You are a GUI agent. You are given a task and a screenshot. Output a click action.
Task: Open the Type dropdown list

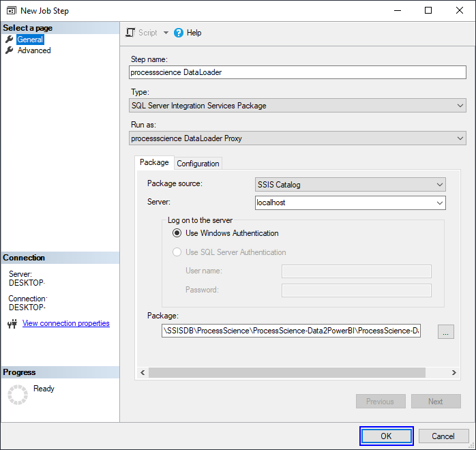click(297, 106)
